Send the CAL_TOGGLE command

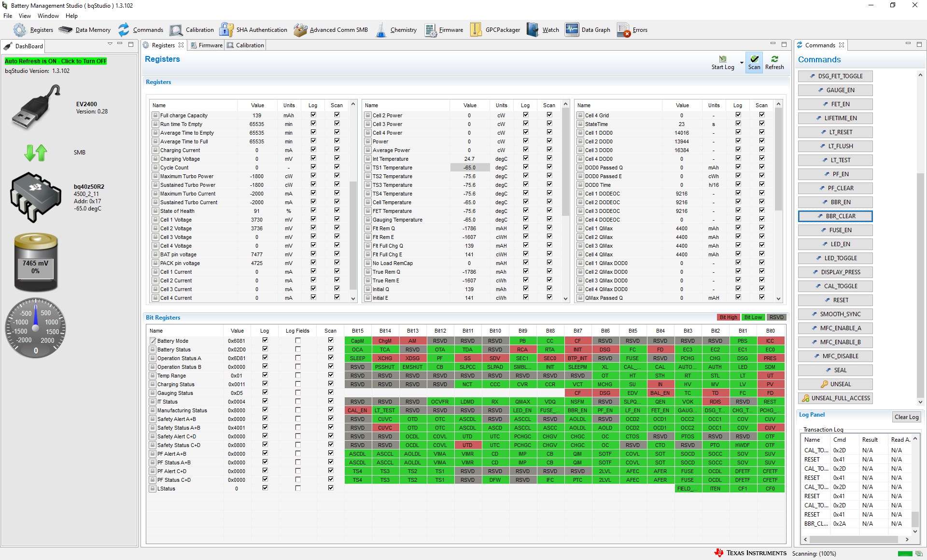pyautogui.click(x=835, y=286)
